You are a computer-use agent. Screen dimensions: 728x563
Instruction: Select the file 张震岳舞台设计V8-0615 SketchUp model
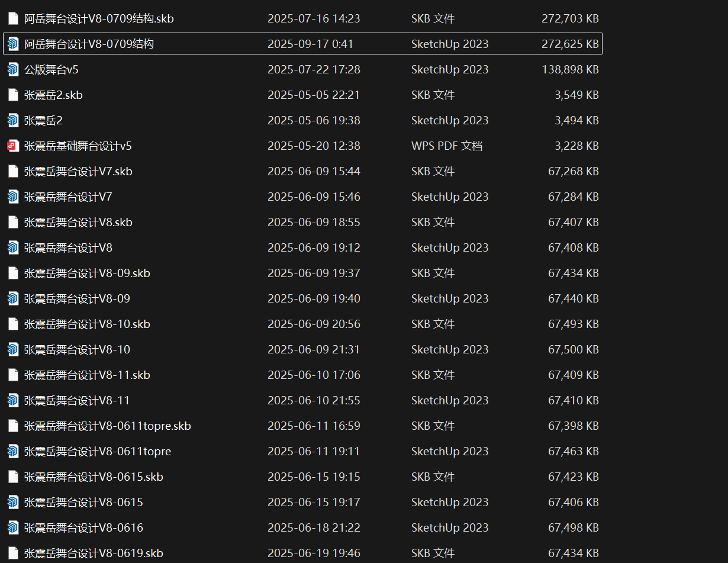click(x=83, y=502)
